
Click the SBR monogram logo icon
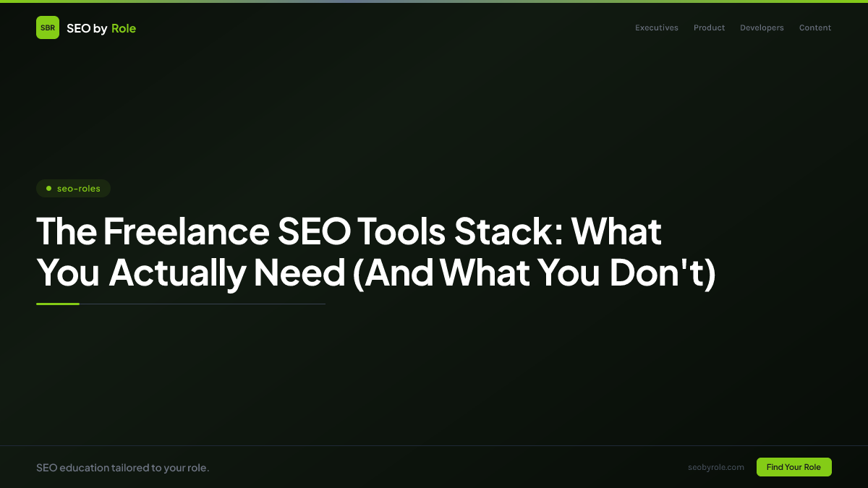pyautogui.click(x=48, y=27)
